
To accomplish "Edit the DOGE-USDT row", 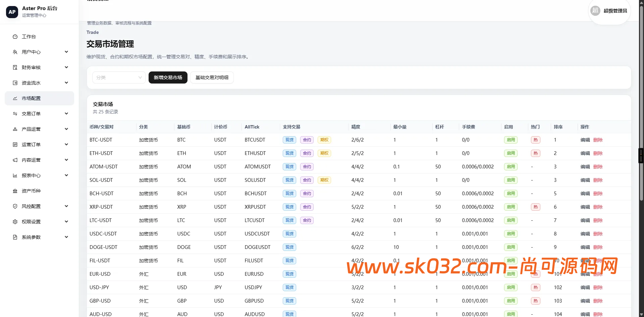I will pyautogui.click(x=585, y=247).
